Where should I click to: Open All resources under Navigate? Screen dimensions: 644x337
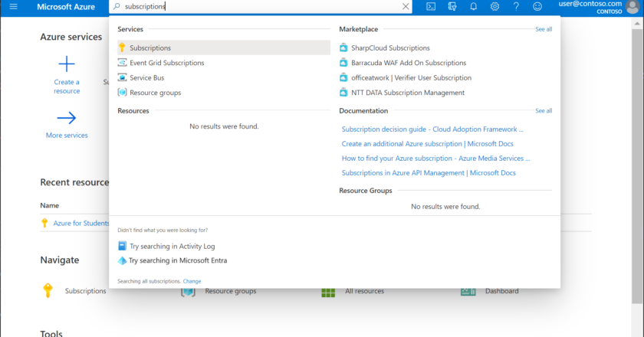364,291
